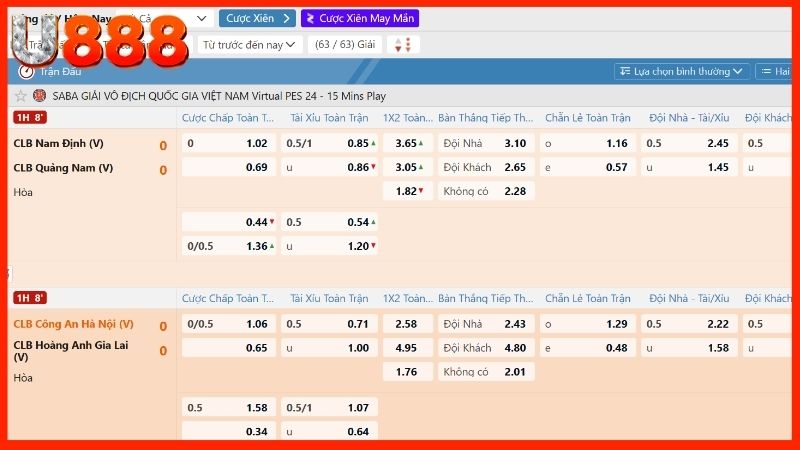Expand the Từ trước đến nay dropdown
Image resolution: width=800 pixels, height=450 pixels.
249,45
